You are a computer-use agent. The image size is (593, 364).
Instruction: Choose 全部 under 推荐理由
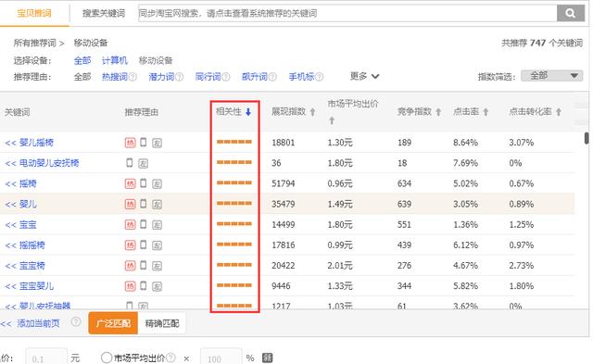(82, 77)
